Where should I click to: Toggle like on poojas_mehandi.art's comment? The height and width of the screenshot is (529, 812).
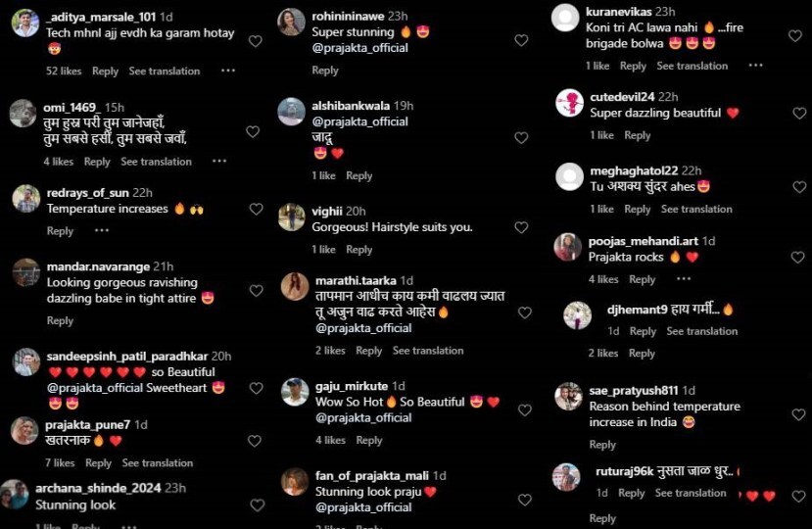798,257
